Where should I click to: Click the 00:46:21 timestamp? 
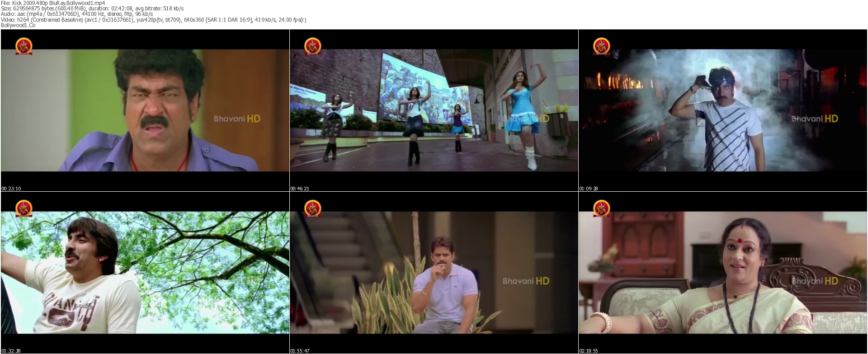coord(300,189)
